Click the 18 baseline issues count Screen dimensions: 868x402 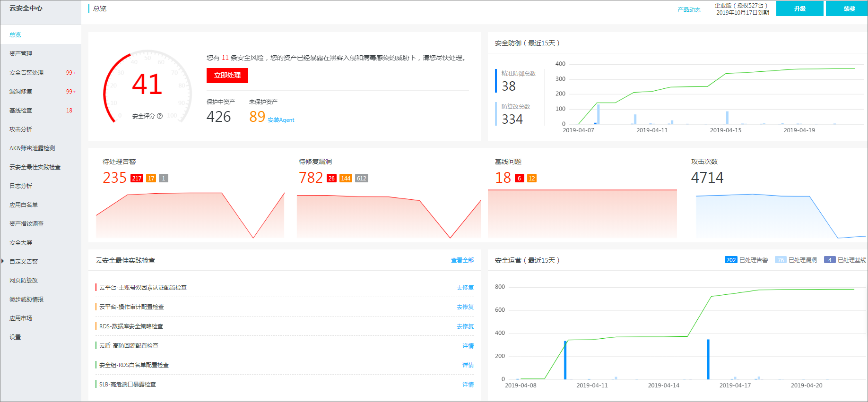[503, 178]
